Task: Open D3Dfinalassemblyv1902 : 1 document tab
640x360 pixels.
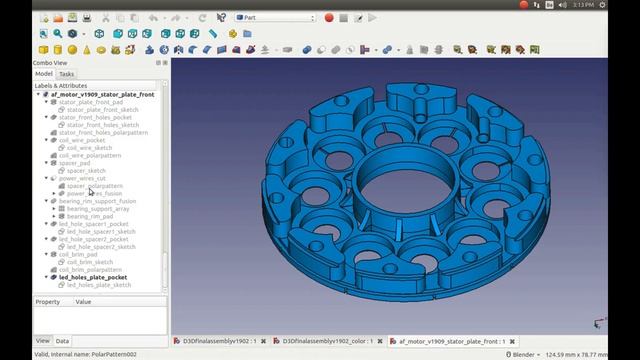Action: pyautogui.click(x=220, y=341)
